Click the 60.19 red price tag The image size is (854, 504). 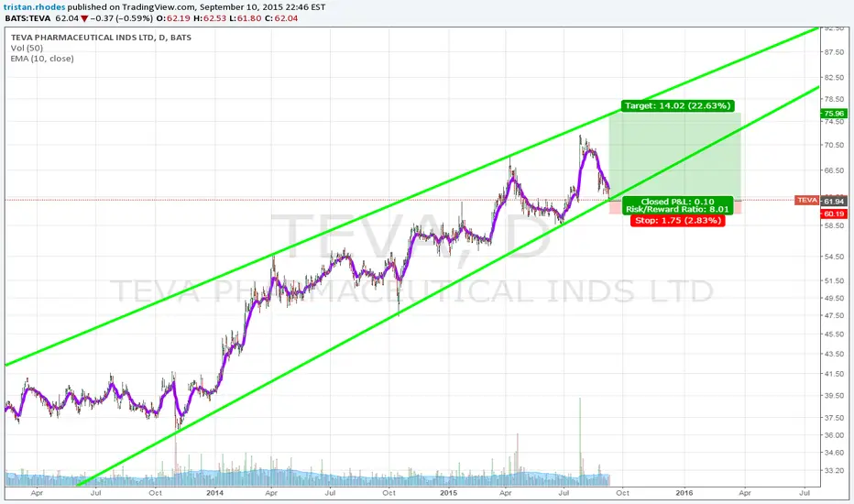pos(834,214)
